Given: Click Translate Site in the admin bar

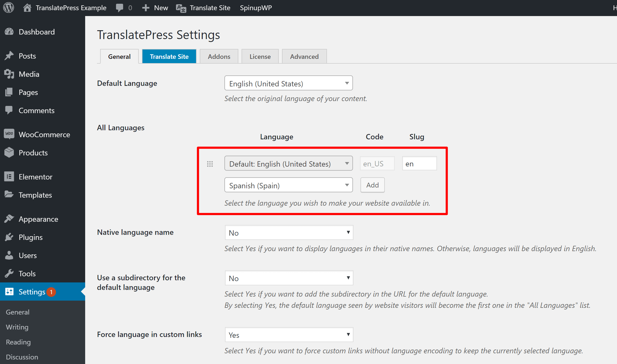Looking at the screenshot, I should click(210, 8).
